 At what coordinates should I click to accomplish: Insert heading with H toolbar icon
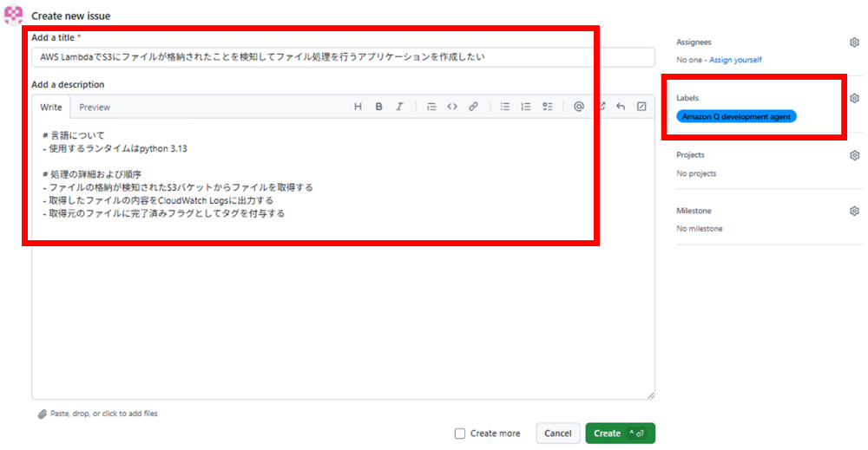pos(358,107)
